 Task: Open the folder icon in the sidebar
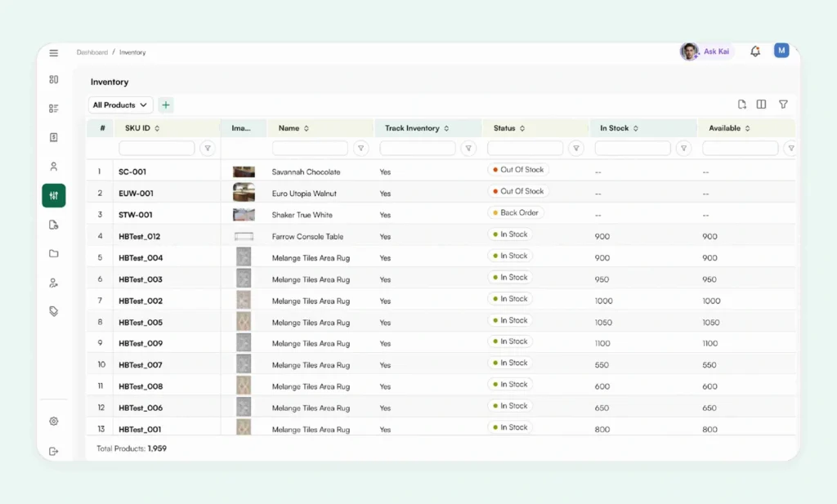54,253
